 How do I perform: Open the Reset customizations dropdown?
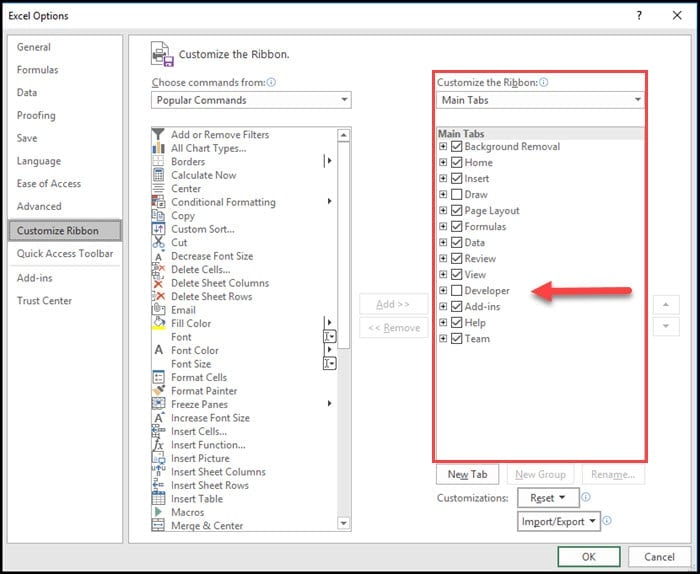click(x=548, y=498)
